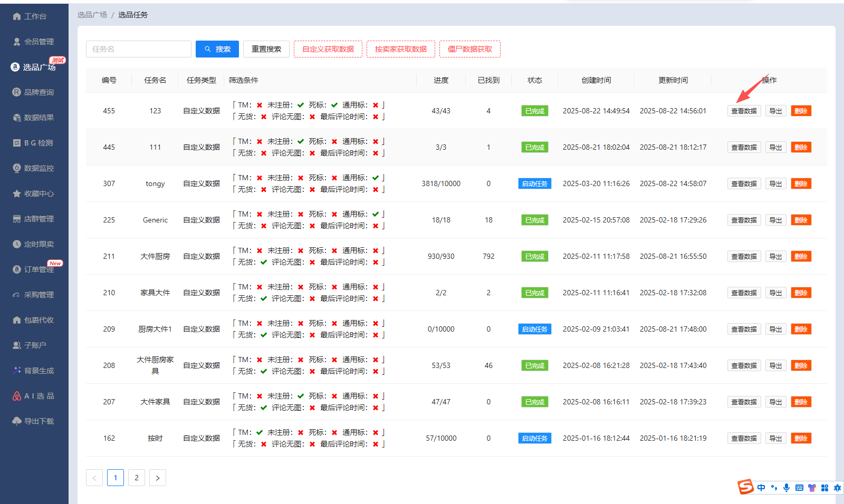The height and width of the screenshot is (504, 844).
Task: Click the microphone icon in Sogou input bar
Action: (787, 488)
